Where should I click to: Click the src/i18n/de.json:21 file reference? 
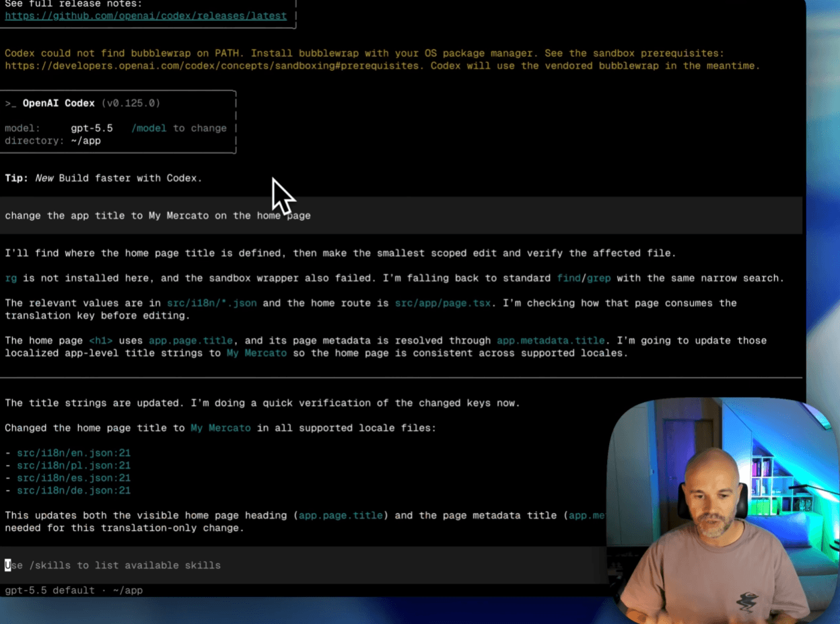point(73,491)
